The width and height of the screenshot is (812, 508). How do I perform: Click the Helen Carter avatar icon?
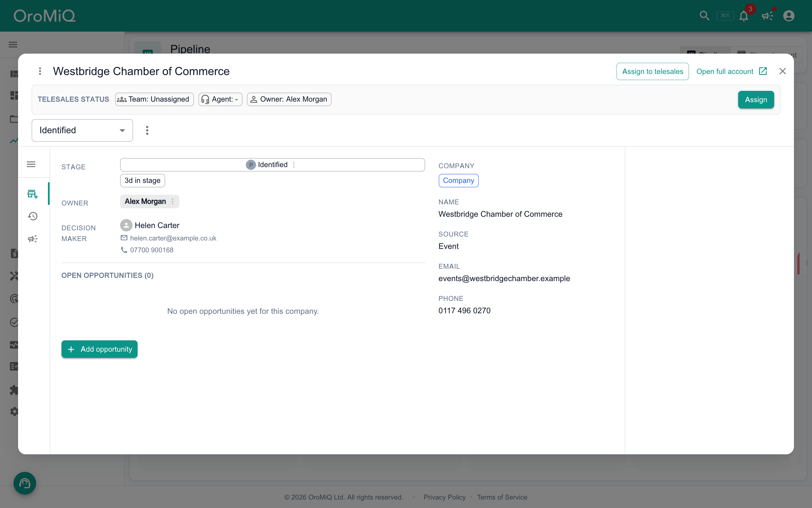(x=126, y=225)
